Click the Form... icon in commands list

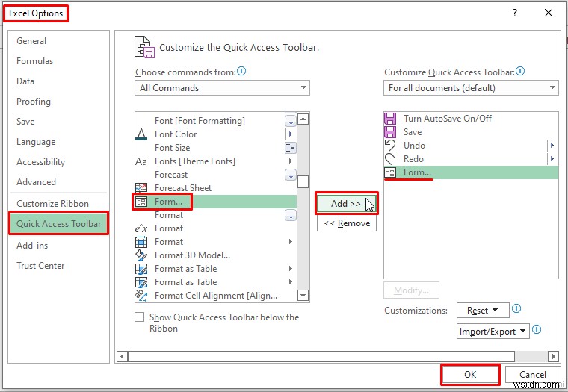click(x=141, y=202)
